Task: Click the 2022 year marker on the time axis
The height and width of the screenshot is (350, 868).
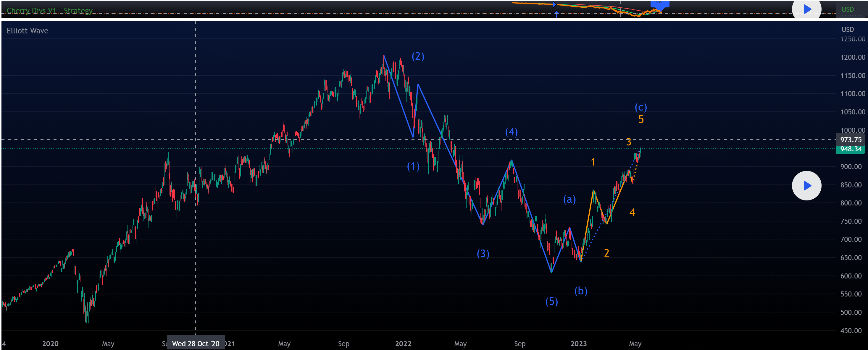Action: (x=403, y=343)
